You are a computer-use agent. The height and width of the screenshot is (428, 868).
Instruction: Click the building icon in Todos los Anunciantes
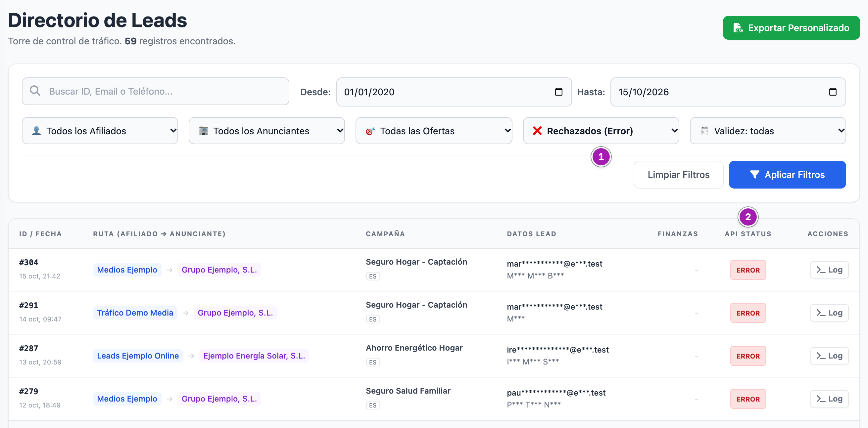coord(204,131)
